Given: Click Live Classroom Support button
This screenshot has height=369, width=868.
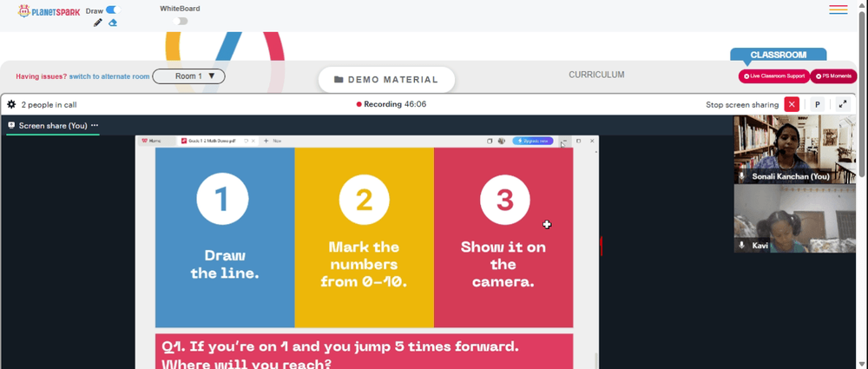Looking at the screenshot, I should [774, 76].
